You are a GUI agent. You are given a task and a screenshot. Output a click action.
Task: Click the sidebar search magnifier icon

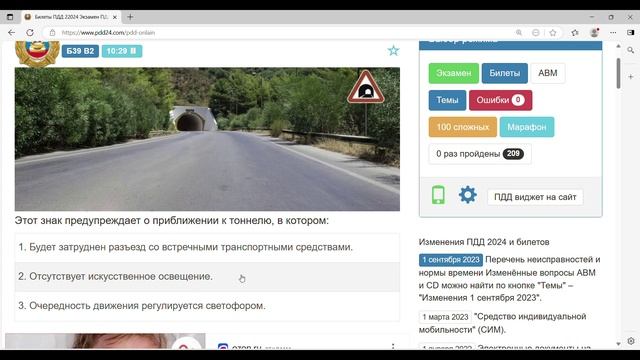pyautogui.click(x=631, y=50)
